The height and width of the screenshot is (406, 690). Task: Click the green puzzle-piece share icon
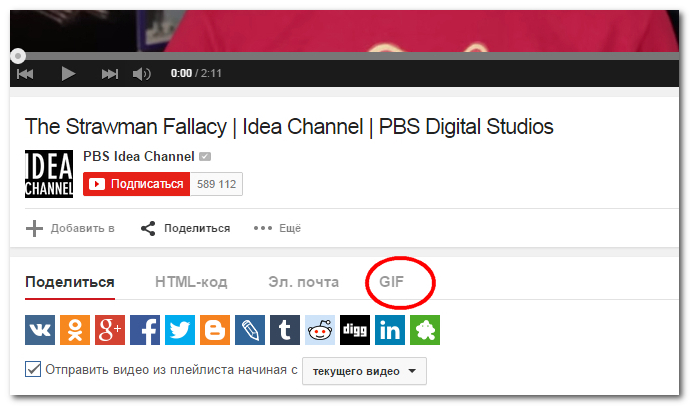coord(425,330)
